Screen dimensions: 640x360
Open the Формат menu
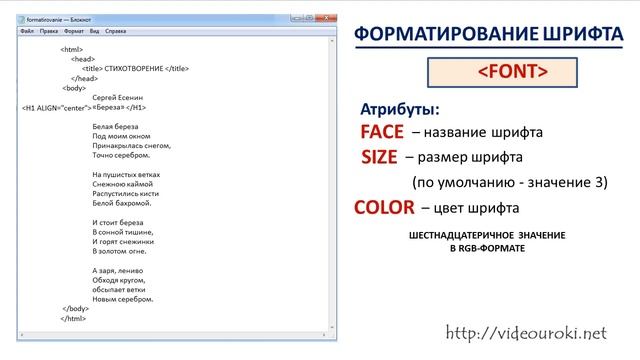tap(74, 31)
